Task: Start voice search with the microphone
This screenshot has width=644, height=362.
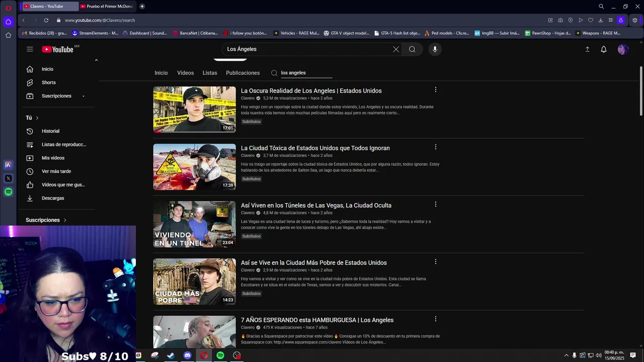Action: point(435,49)
